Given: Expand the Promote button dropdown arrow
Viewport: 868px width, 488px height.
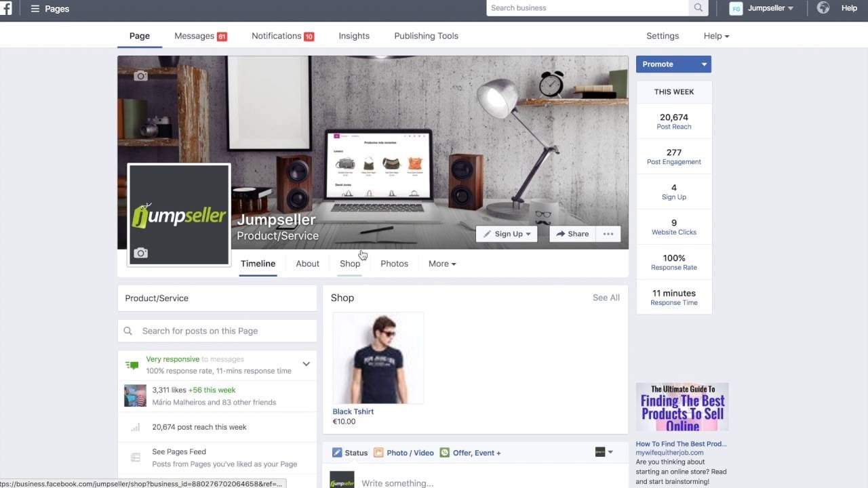Looking at the screenshot, I should pos(704,64).
